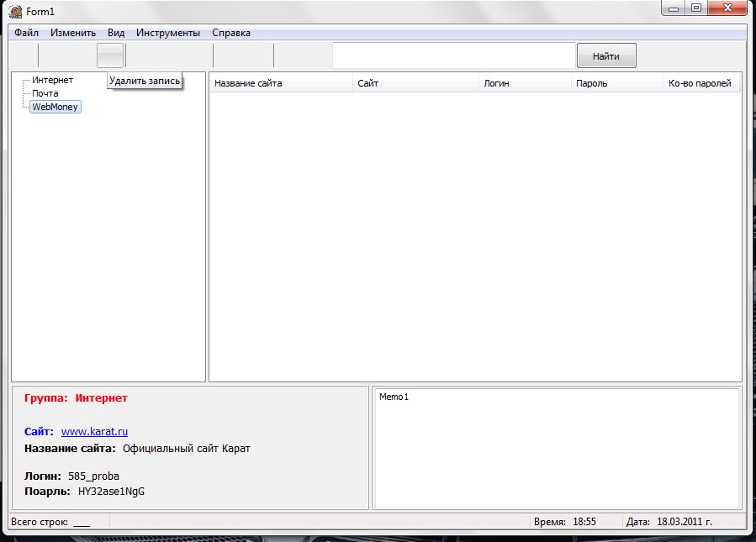Click the Form1 window application icon
The height and width of the screenshot is (542, 756).
pyautogui.click(x=15, y=12)
